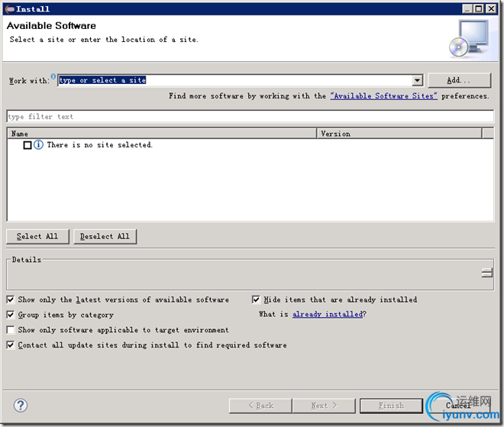The image size is (504, 427).
Task: Click the Work with info decorator icon
Action: pos(53,76)
